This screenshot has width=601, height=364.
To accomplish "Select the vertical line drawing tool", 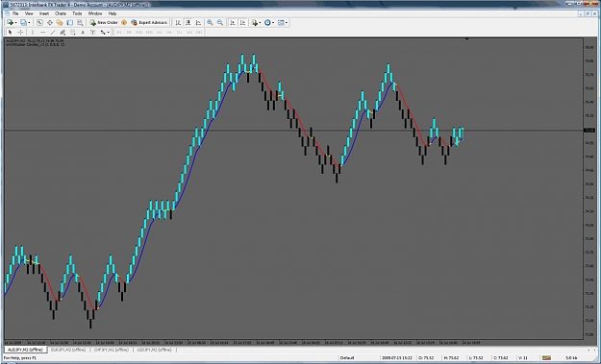I will 33,32.
